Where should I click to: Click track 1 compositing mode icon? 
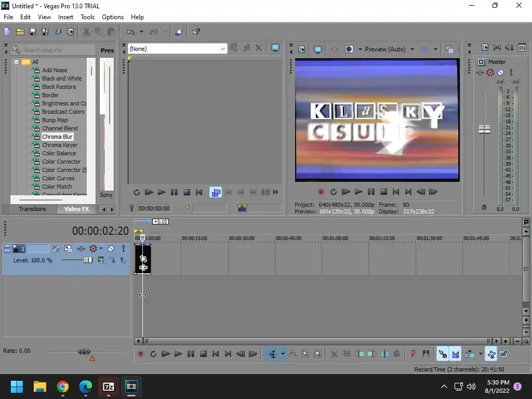(101, 260)
